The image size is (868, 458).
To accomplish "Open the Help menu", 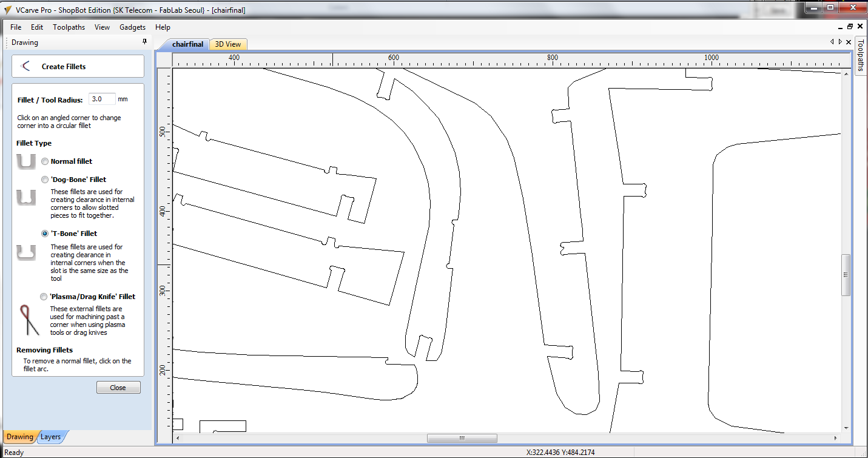I will coord(163,27).
